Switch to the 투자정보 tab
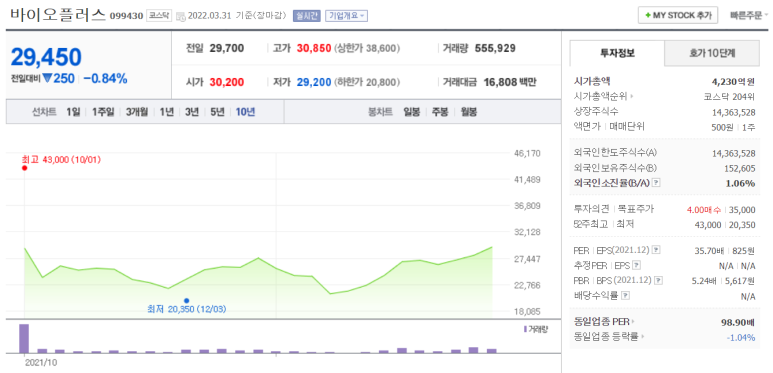The height and width of the screenshot is (373, 773). click(617, 53)
